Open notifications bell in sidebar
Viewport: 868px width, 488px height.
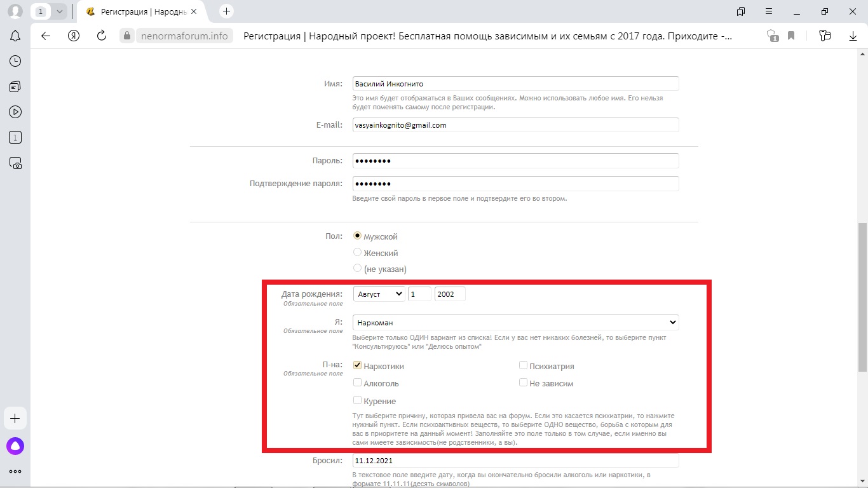pyautogui.click(x=15, y=36)
